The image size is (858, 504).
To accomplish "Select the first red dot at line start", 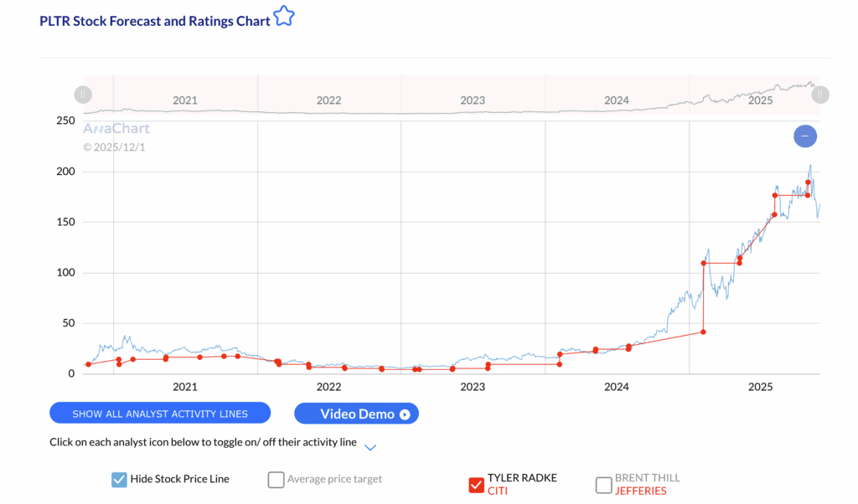I will (88, 364).
